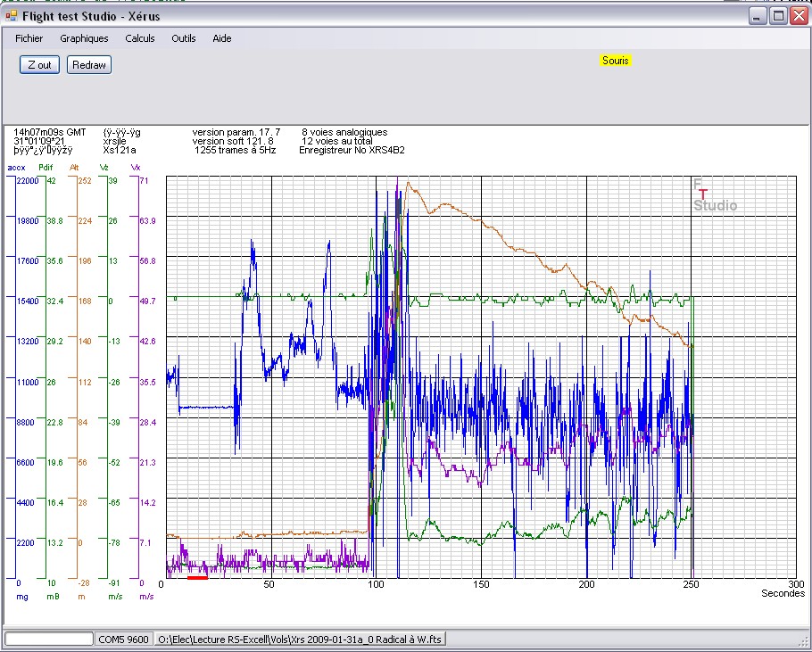Image resolution: width=812 pixels, height=652 pixels.
Task: Open the Calculs menu
Action: [x=140, y=38]
